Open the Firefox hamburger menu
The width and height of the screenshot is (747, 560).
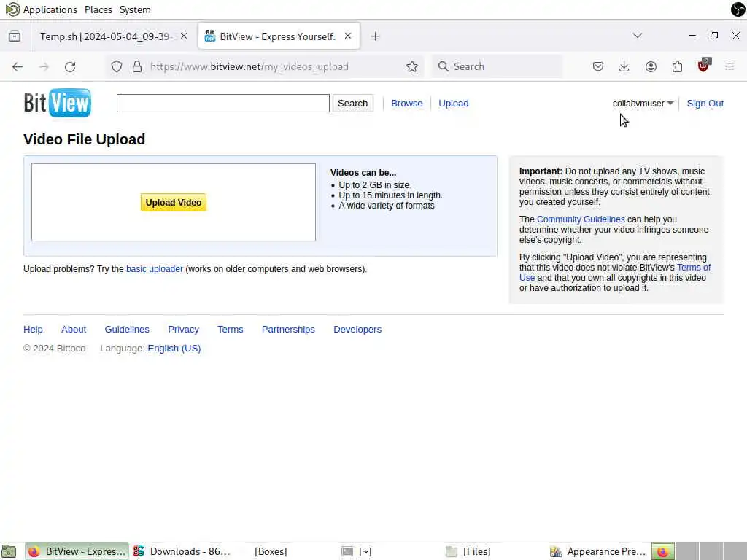point(729,66)
